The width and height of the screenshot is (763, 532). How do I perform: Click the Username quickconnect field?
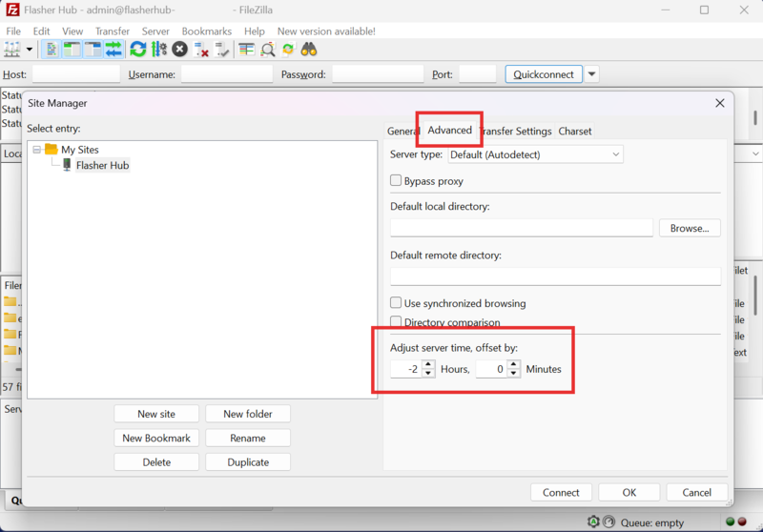[227, 74]
